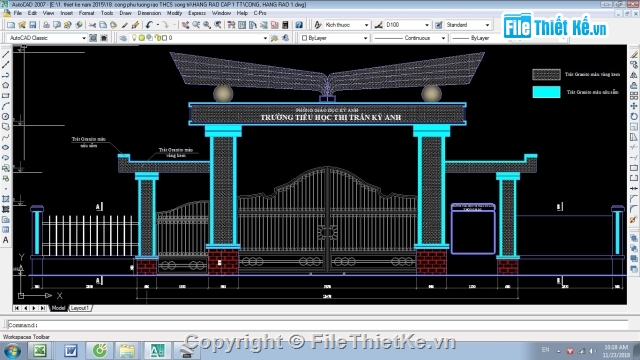This screenshot has height=360, width=640.
Task: Select the Rectangle draw tool
Action: [6, 96]
